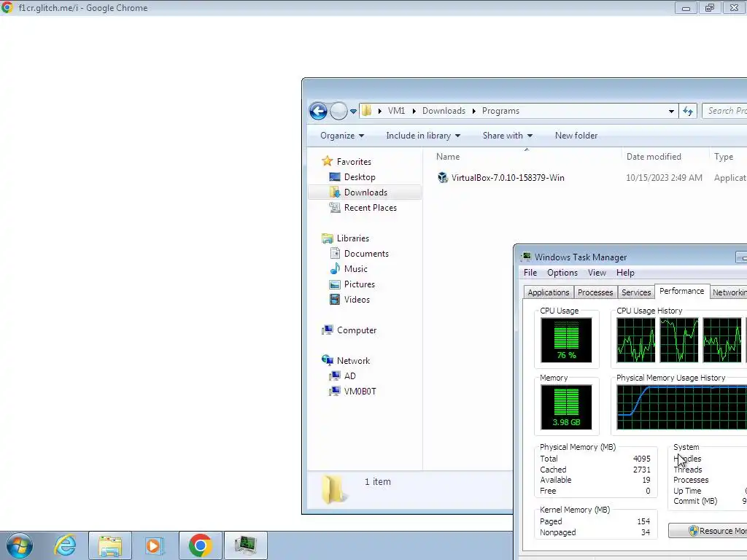Viewport: 747px width, 560px height.
Task: Expand the arrow between VM1 and Downloads
Action: [x=414, y=111]
